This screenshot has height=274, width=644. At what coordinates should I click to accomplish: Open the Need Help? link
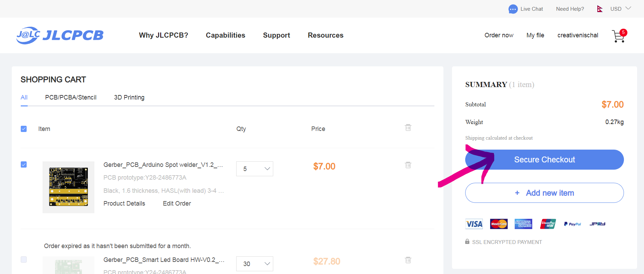click(570, 9)
